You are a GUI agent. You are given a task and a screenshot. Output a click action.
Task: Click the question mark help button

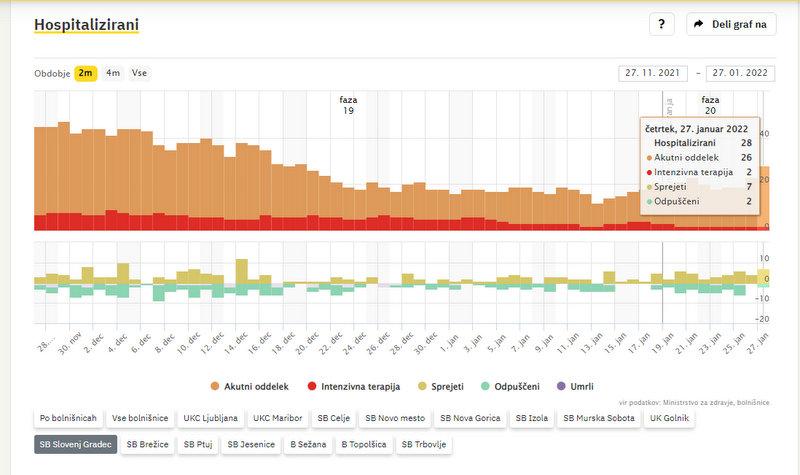pos(662,24)
